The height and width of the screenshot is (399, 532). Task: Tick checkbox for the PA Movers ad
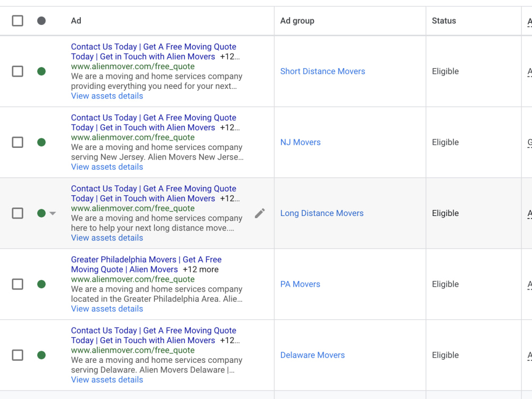pos(18,284)
